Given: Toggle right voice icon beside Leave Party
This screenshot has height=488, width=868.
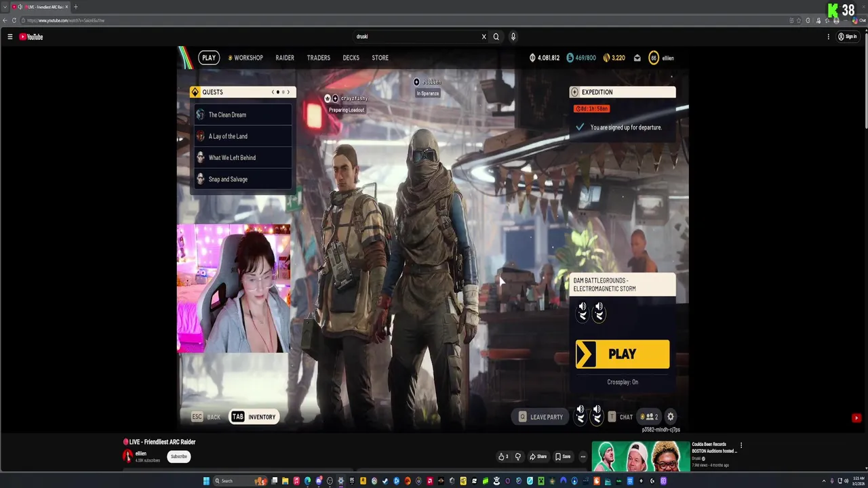Looking at the screenshot, I should 597,414.
